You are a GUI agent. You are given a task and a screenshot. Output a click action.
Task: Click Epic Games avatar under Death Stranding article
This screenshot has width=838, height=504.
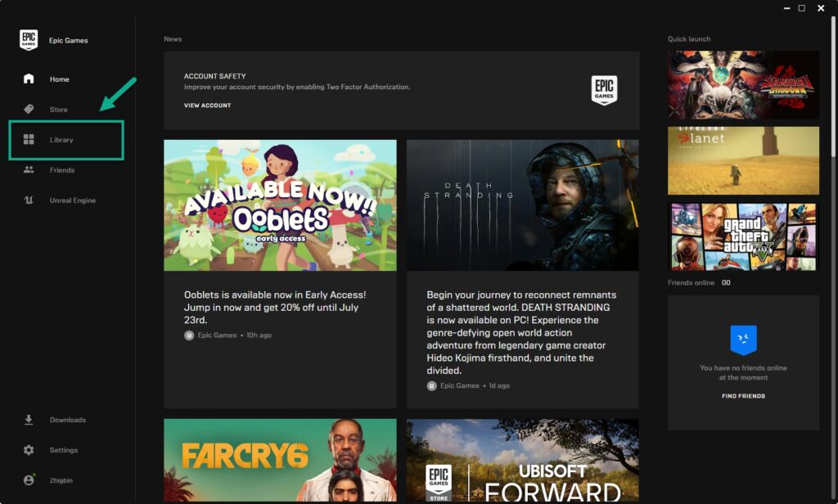(431, 386)
